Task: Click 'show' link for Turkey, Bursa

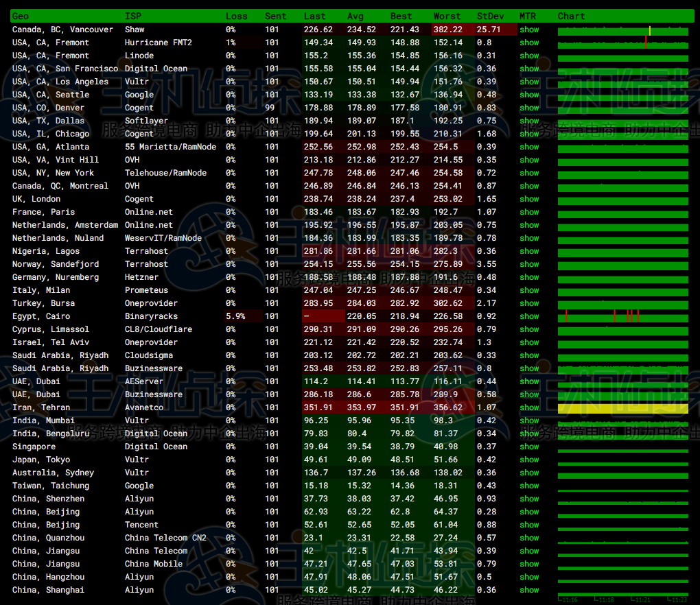Action: pos(529,303)
